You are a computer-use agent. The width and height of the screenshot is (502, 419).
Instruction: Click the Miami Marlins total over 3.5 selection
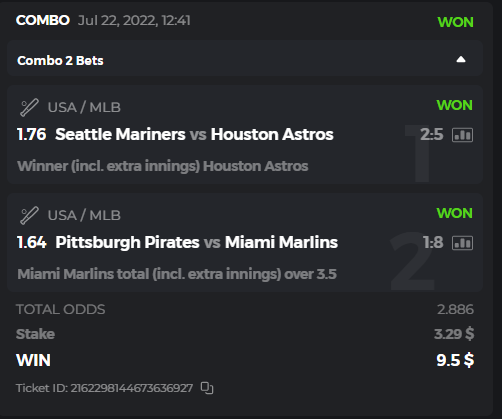pos(177,274)
